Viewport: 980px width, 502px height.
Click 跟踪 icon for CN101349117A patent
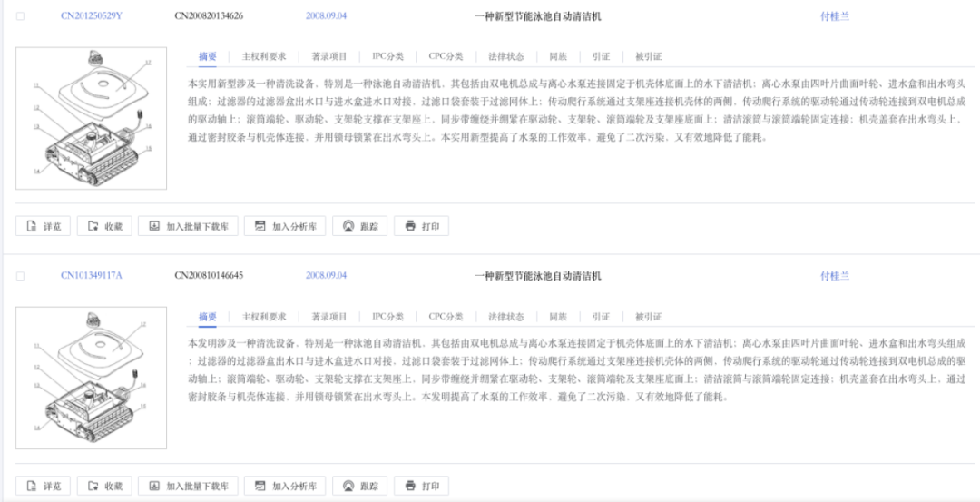[x=360, y=486]
